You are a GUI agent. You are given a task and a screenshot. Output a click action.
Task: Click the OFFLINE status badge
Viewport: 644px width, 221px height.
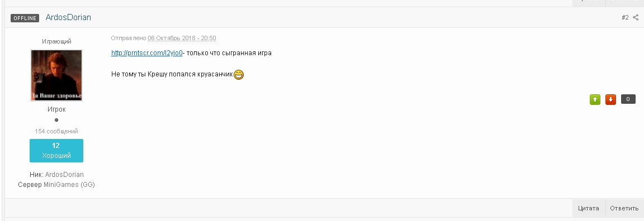(x=25, y=18)
